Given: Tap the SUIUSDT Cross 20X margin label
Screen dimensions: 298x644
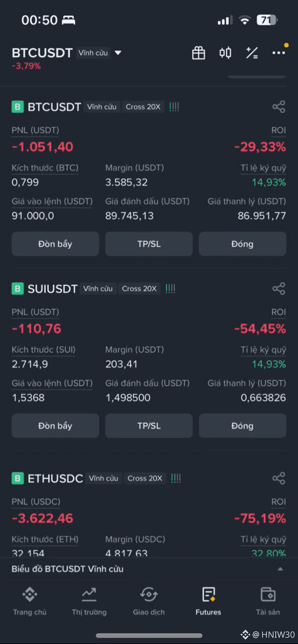Looking at the screenshot, I should (x=139, y=289).
